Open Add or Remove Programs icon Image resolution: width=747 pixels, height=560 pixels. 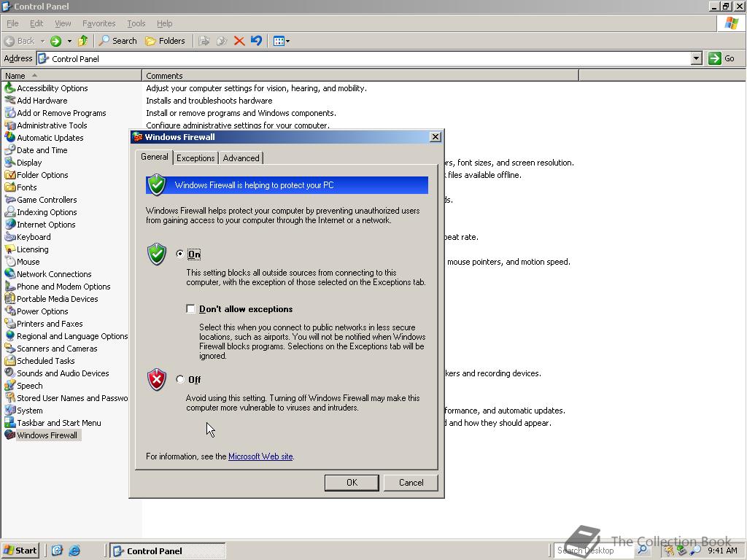coord(10,113)
